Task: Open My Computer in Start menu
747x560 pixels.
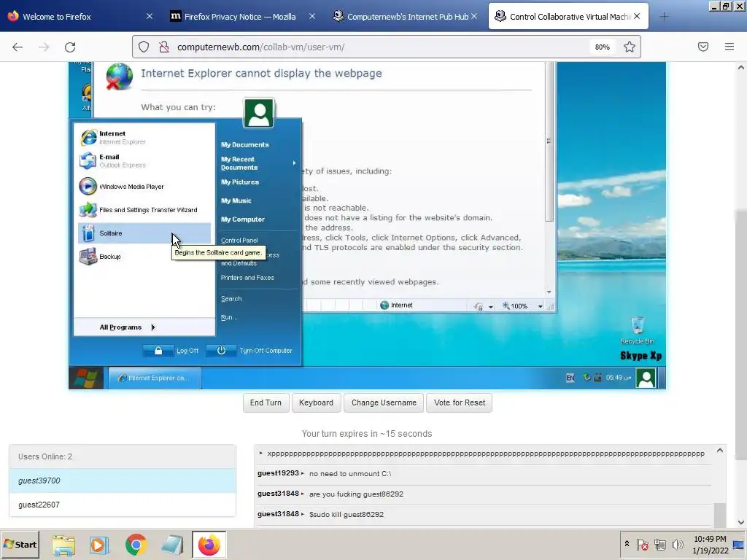Action: coord(242,219)
